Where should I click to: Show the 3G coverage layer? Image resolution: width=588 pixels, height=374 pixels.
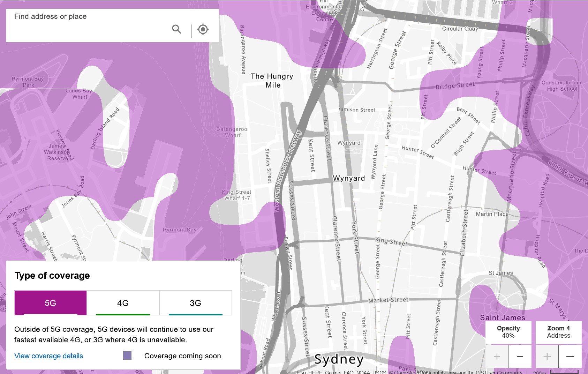[x=195, y=303]
